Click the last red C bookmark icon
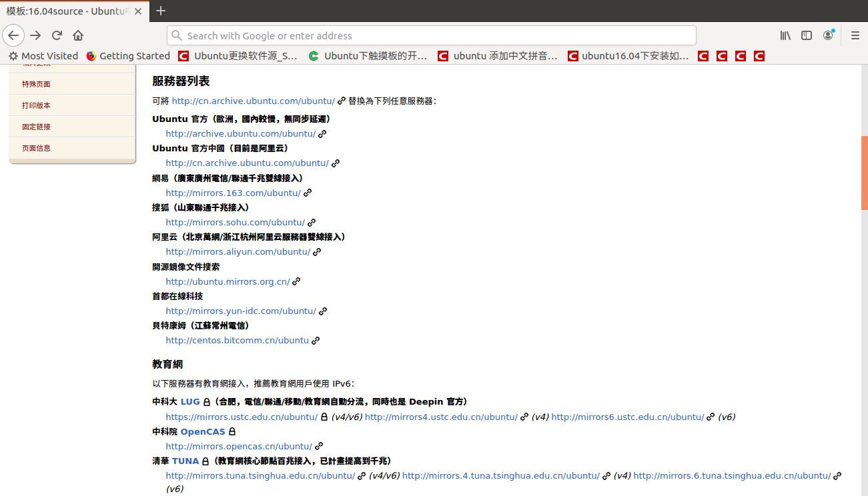The width and height of the screenshot is (868, 496). tap(759, 56)
